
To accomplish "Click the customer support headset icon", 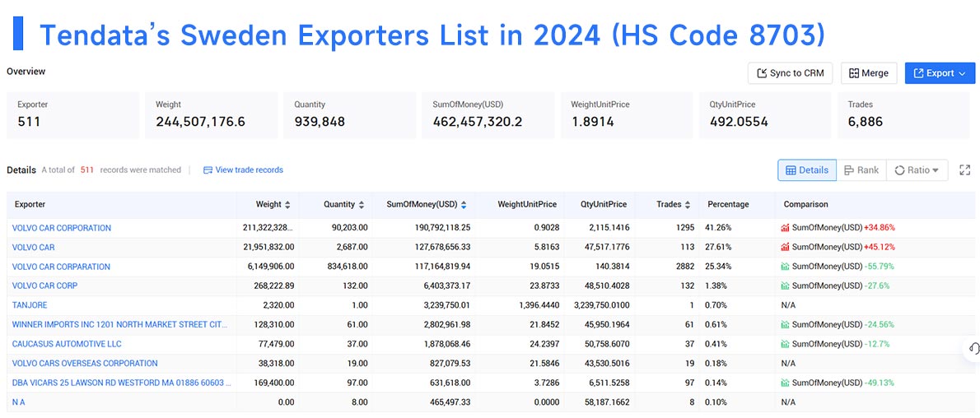I will click(x=973, y=349).
